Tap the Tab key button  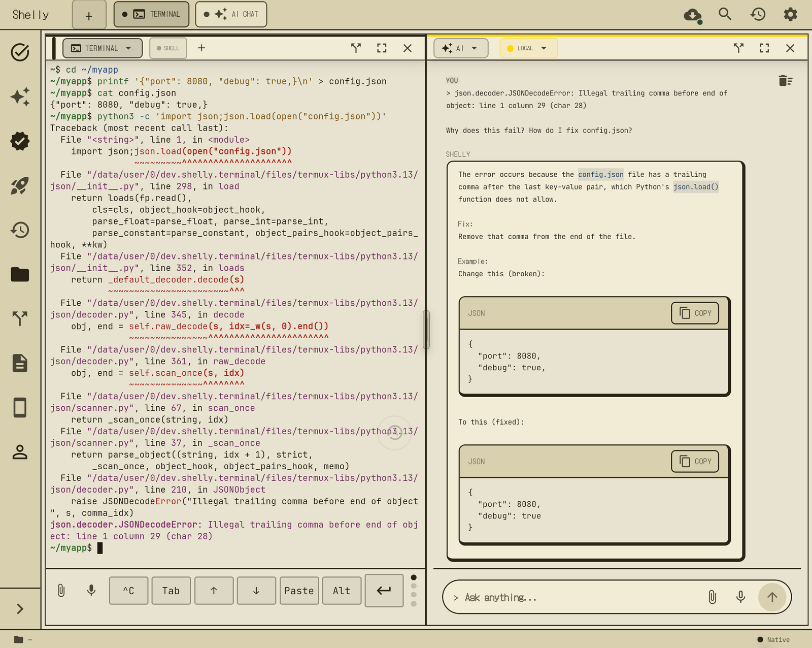tap(171, 591)
